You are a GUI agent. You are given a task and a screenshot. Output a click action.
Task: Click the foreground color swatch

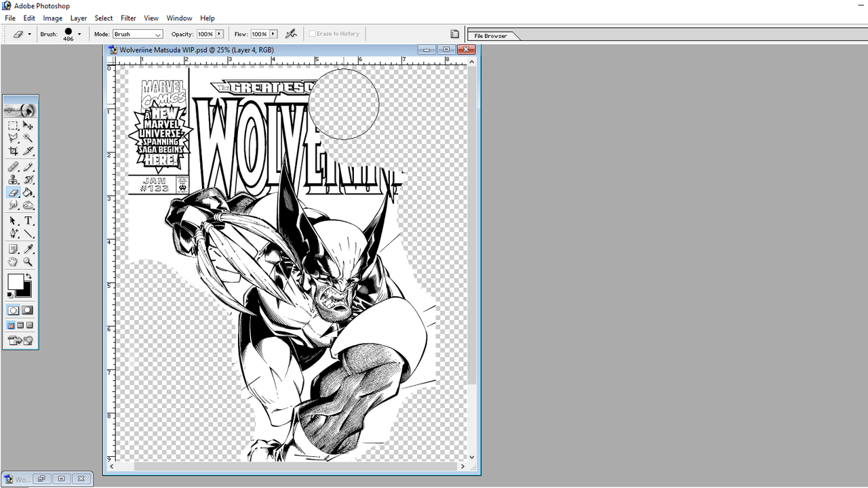[15, 281]
